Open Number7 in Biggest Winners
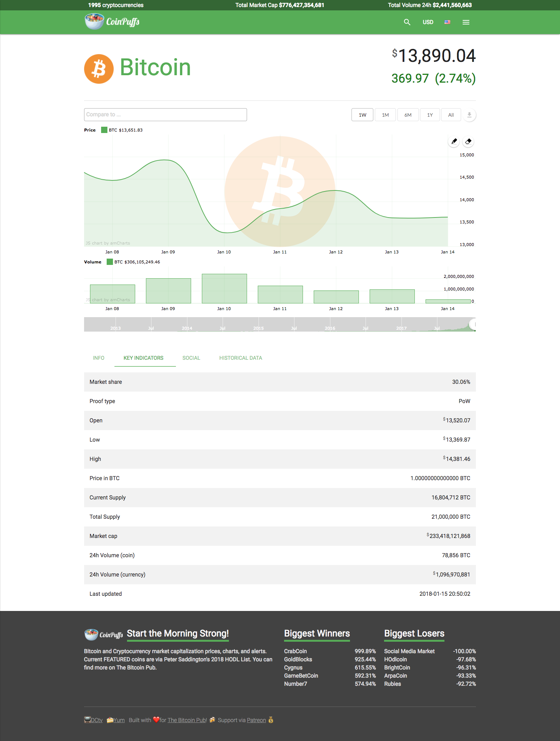Image resolution: width=560 pixels, height=741 pixels. [x=295, y=684]
